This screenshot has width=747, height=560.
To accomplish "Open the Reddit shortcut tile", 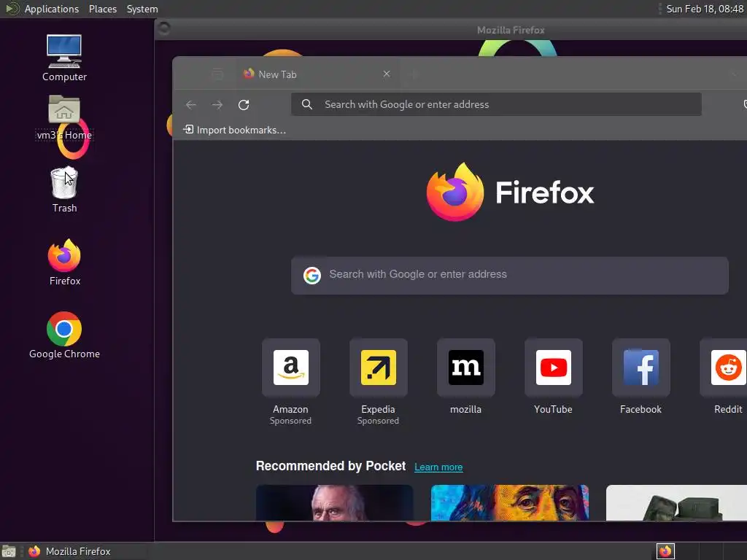I will coord(724,367).
